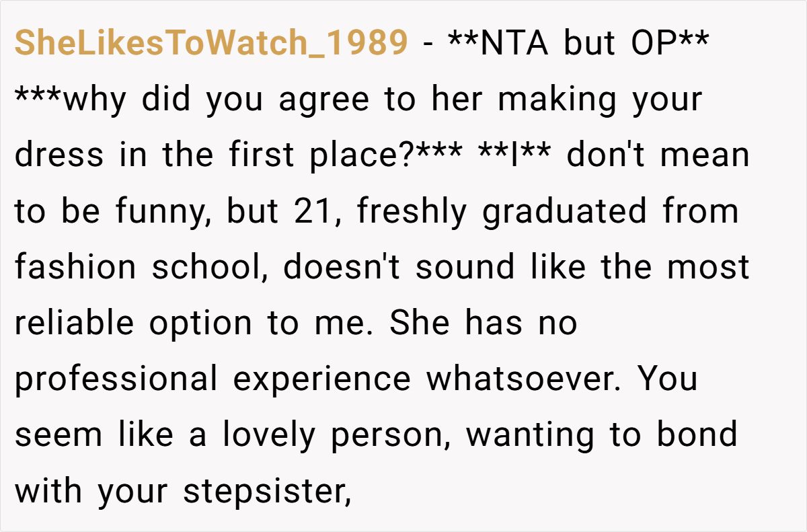Click the word "You" after "whatsoever."
Image resolution: width=807 pixels, height=532 pixels.
(x=667, y=379)
